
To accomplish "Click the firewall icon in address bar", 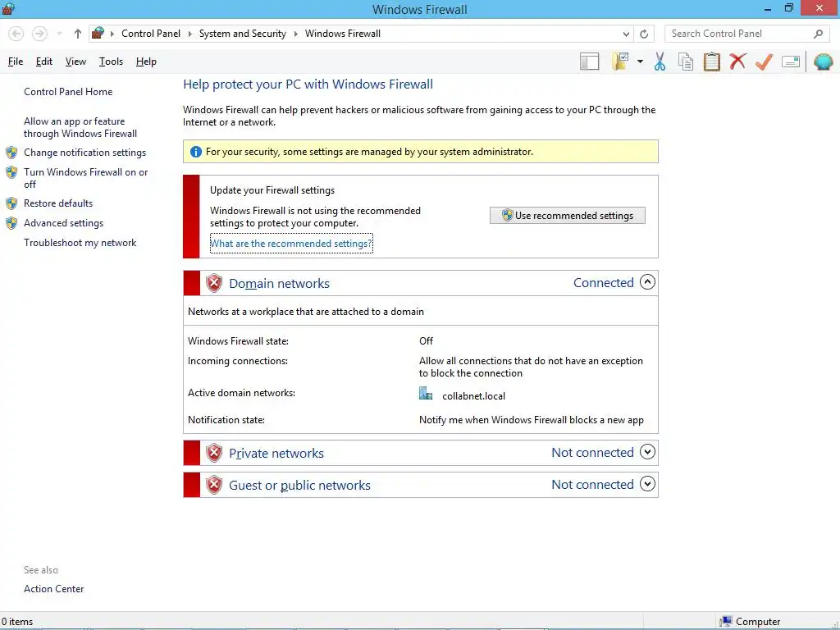I will point(98,33).
